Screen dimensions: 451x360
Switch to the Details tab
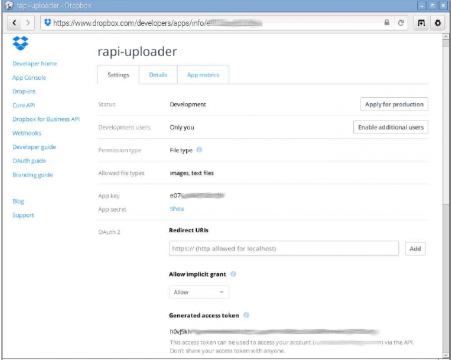(x=158, y=75)
